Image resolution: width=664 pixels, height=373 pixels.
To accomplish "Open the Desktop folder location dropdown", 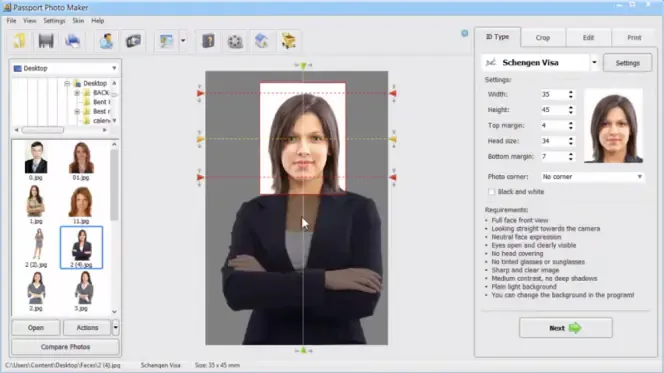I will point(114,68).
